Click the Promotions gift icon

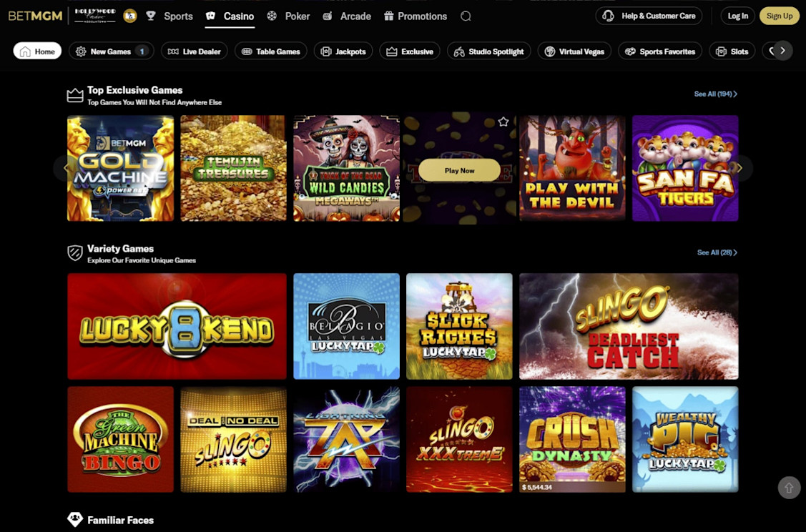point(388,16)
